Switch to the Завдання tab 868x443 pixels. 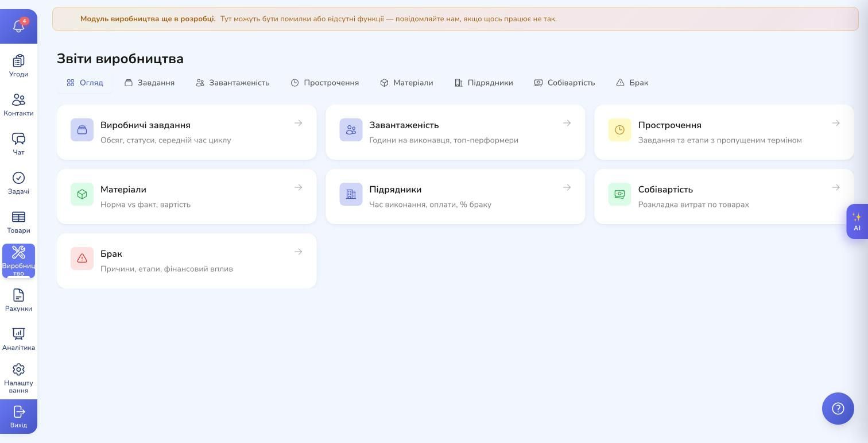[149, 83]
